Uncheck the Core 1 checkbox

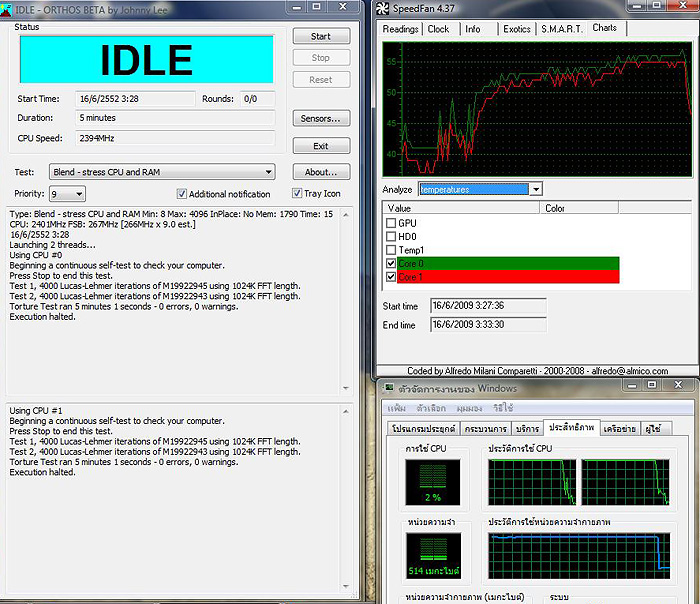pyautogui.click(x=391, y=277)
